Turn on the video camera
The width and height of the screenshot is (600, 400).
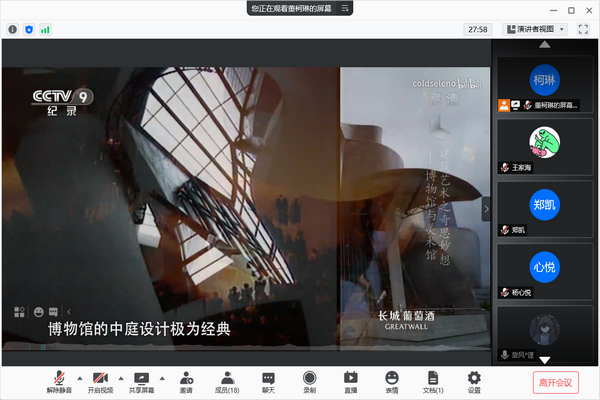tap(100, 382)
